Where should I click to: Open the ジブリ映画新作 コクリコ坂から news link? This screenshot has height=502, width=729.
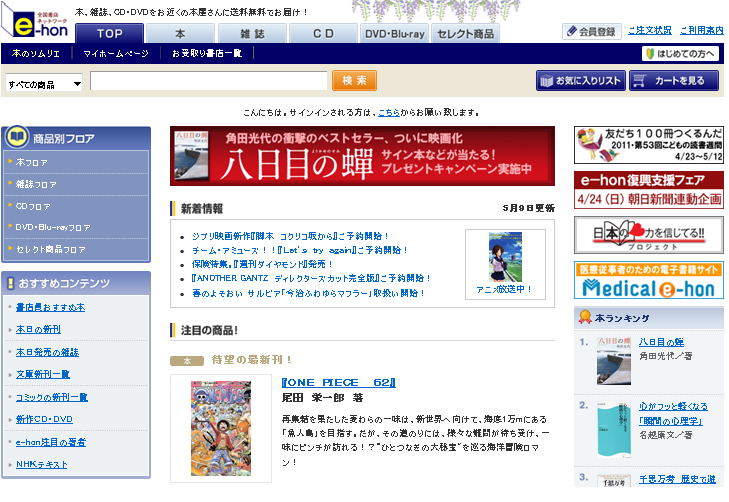pyautogui.click(x=290, y=236)
